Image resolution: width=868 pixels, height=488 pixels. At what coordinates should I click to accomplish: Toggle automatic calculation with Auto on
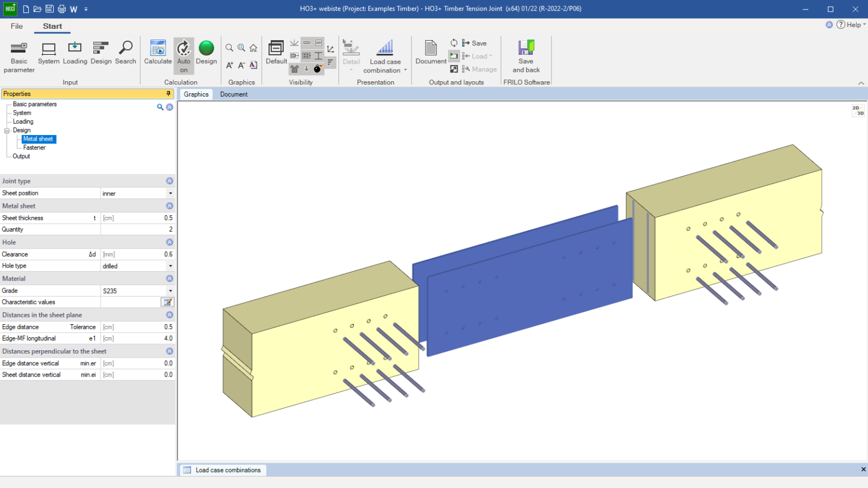coord(184,55)
